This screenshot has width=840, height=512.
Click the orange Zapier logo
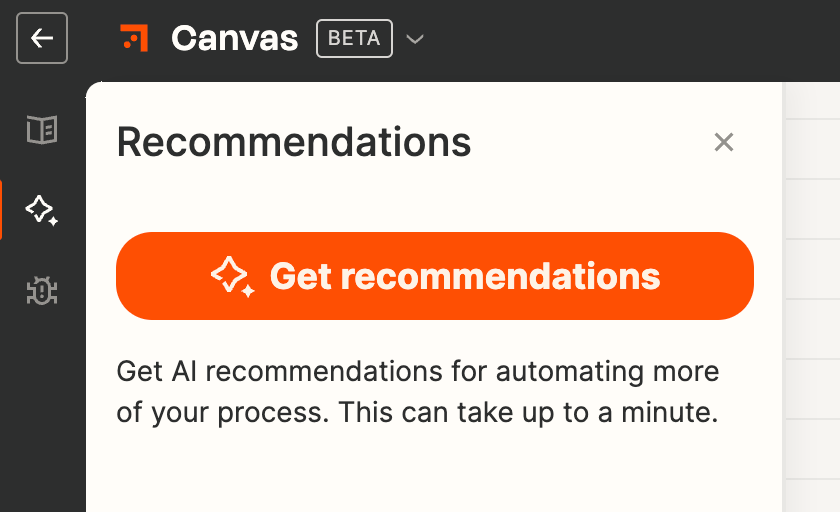[x=134, y=39]
